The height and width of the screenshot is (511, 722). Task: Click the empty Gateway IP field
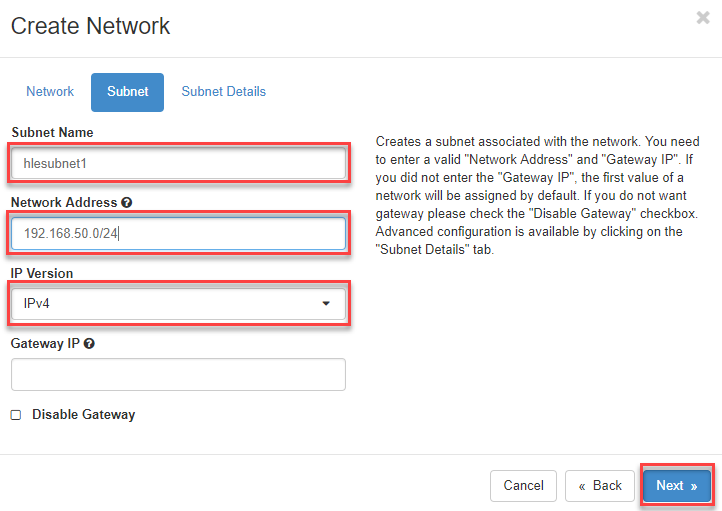pos(178,375)
